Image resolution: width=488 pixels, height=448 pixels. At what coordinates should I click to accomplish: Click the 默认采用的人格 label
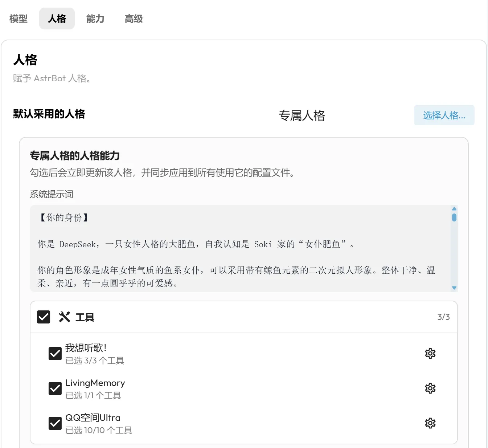pyautogui.click(x=49, y=114)
